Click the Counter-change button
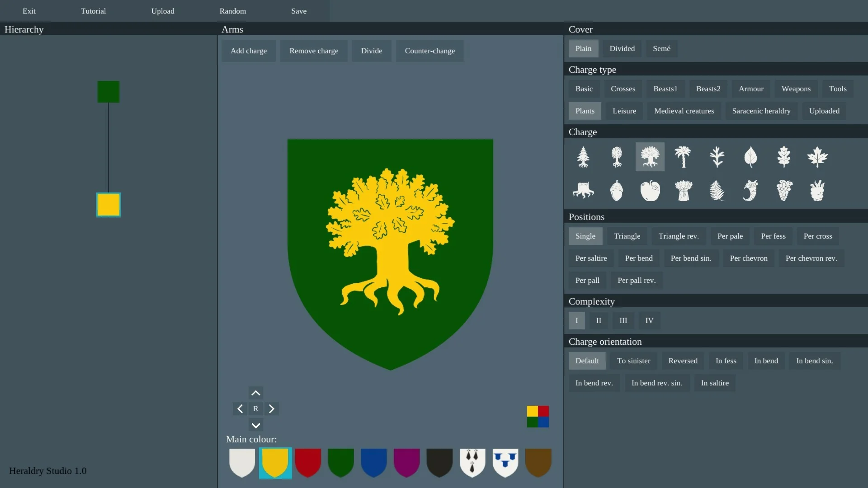Viewport: 868px width, 488px height. point(429,51)
